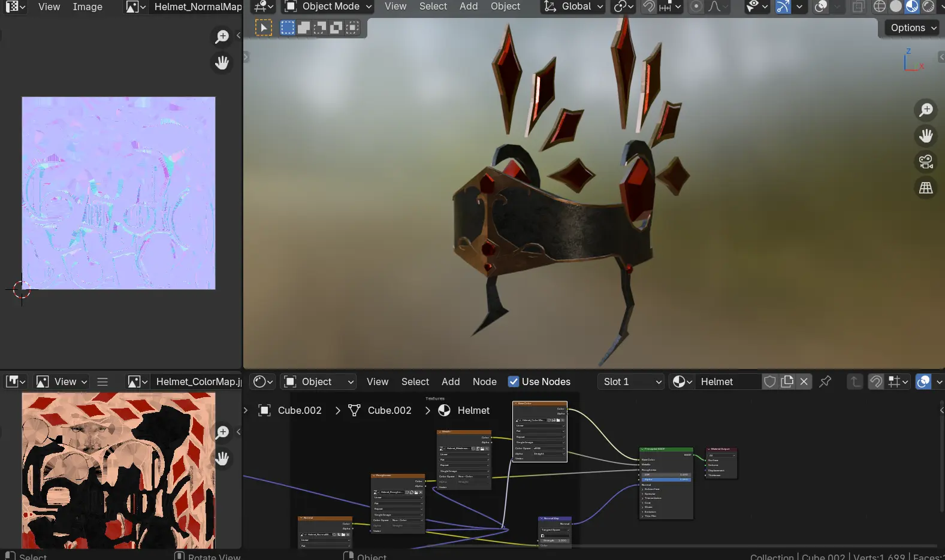Toggle show gizmo button in viewport header
This screenshot has height=560, width=945.
click(x=783, y=7)
